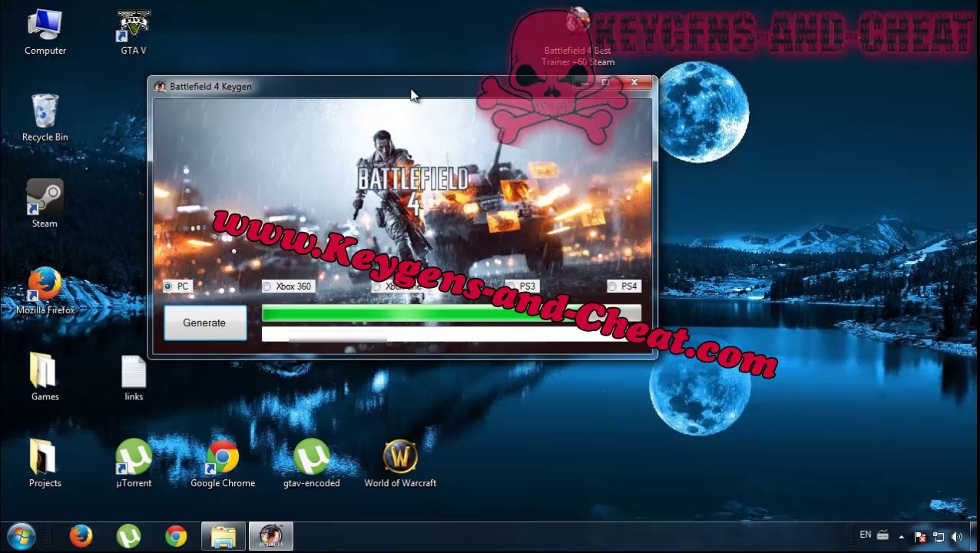Click the generated key text field

(451, 334)
